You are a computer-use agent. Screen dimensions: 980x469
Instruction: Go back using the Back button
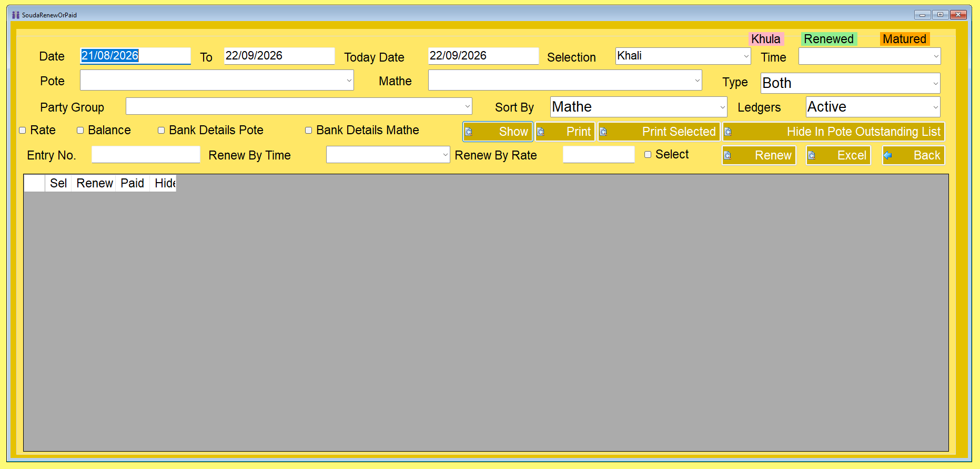(913, 155)
